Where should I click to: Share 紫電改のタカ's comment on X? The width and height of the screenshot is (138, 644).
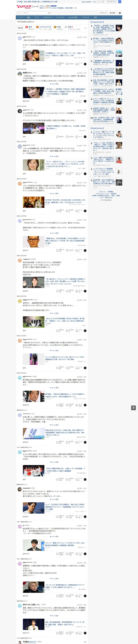(x=85, y=101)
